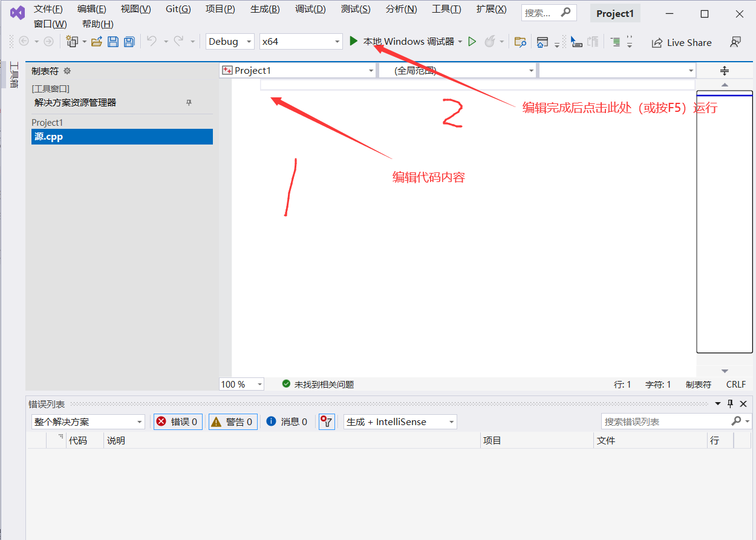756x540 pixels.
Task: Open the 工具箱 side tab
Action: tap(13, 74)
